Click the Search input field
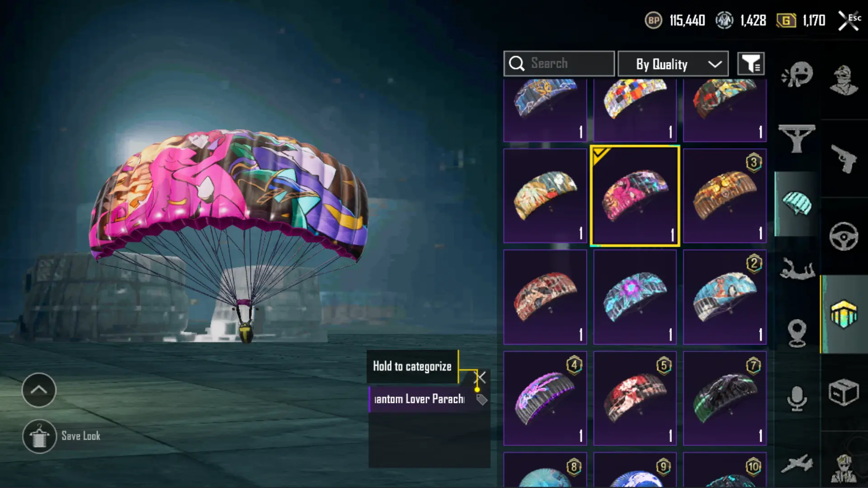This screenshot has height=488, width=868. pos(559,64)
